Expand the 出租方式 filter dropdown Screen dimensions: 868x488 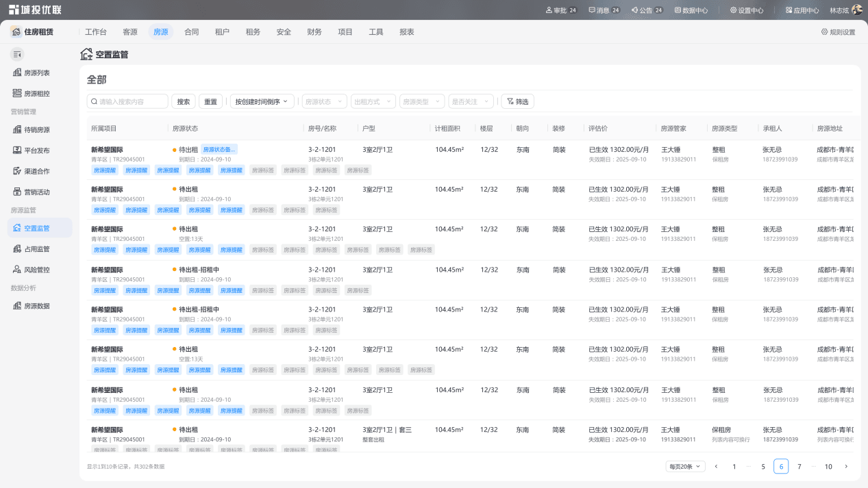[373, 101]
